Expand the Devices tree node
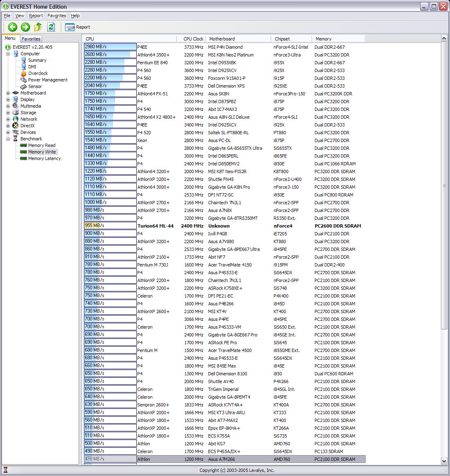450x476 pixels. (8, 132)
